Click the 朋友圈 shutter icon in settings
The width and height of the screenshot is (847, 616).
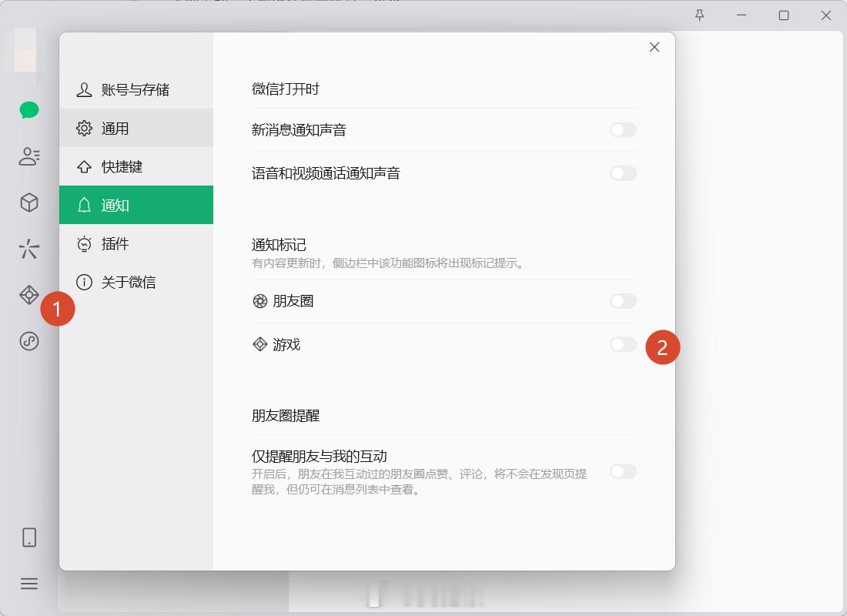tap(259, 301)
